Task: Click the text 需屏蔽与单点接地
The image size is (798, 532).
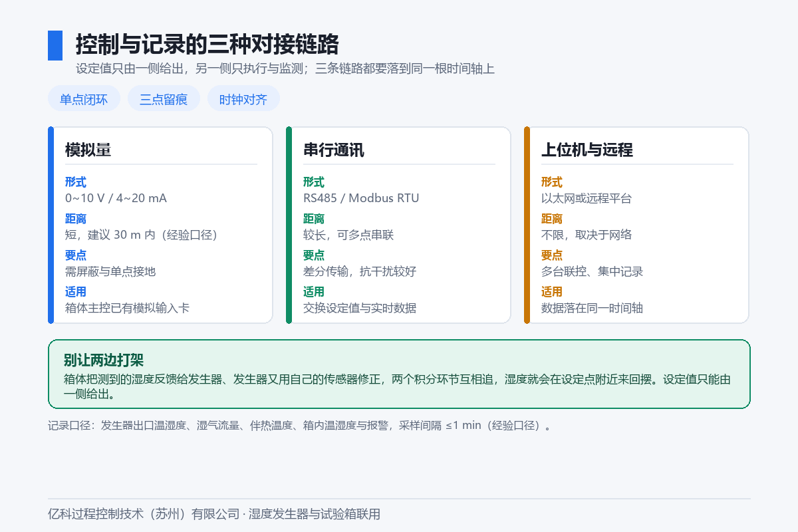Action: (x=110, y=271)
